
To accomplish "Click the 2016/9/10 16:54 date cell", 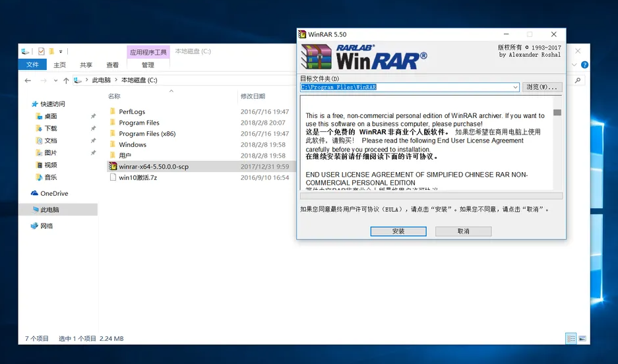I will click(x=265, y=177).
